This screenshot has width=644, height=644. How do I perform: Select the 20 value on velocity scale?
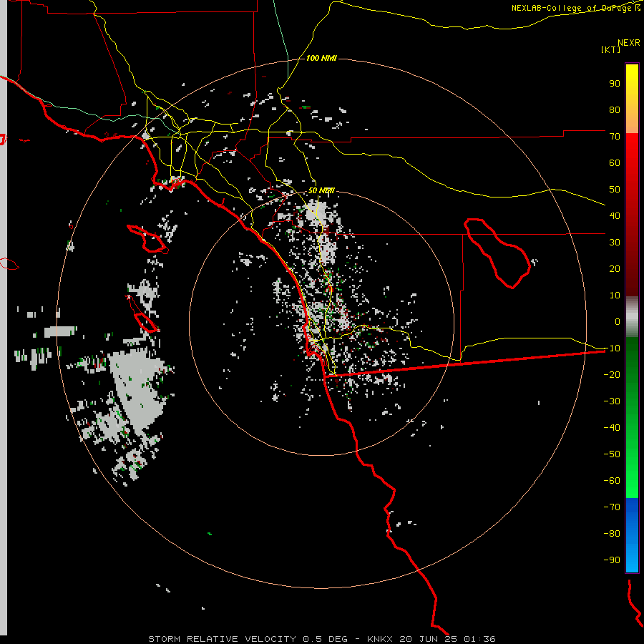615,269
